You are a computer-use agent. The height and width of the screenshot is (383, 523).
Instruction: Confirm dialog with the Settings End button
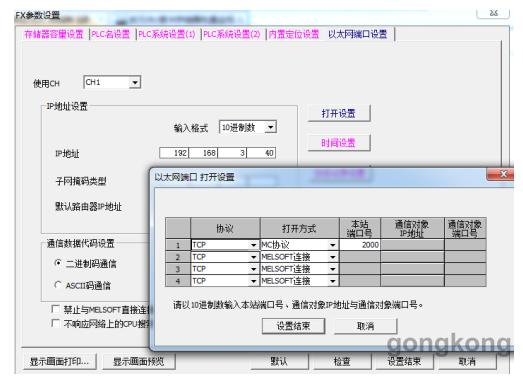(x=293, y=326)
